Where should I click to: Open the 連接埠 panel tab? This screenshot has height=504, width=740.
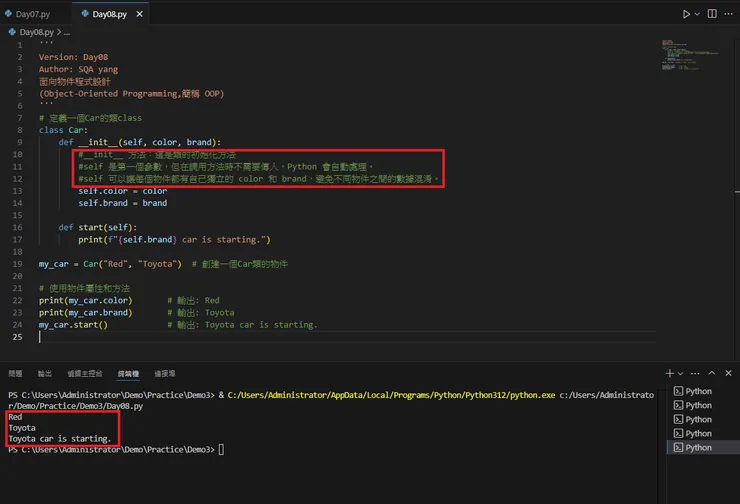coord(165,373)
